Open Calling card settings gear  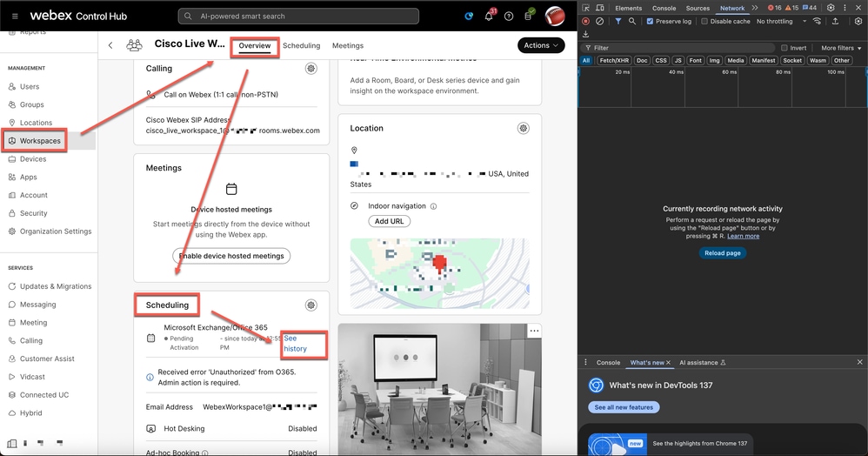pyautogui.click(x=311, y=69)
